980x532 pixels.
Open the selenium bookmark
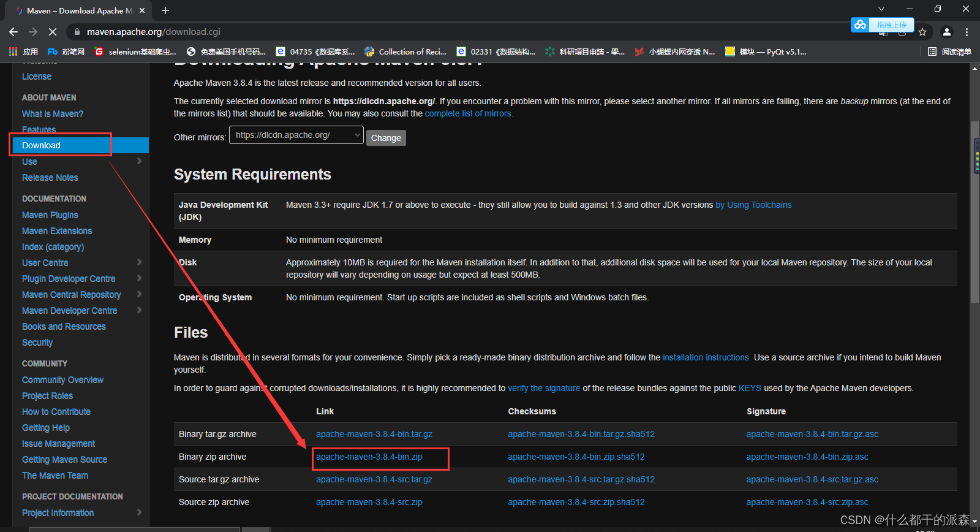(x=135, y=51)
